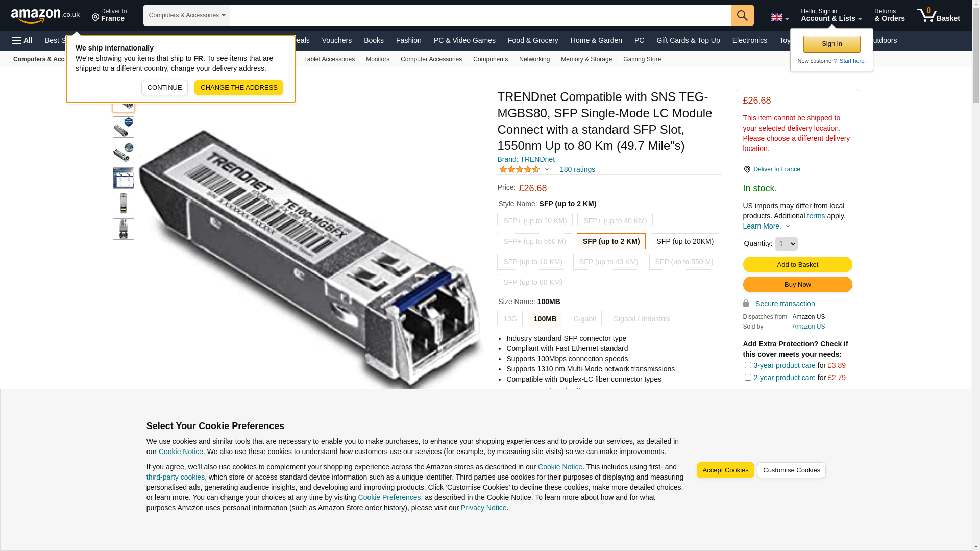Screen dimensions: 980x551
Task: Open the Quantity dropdown
Action: tap(786, 244)
